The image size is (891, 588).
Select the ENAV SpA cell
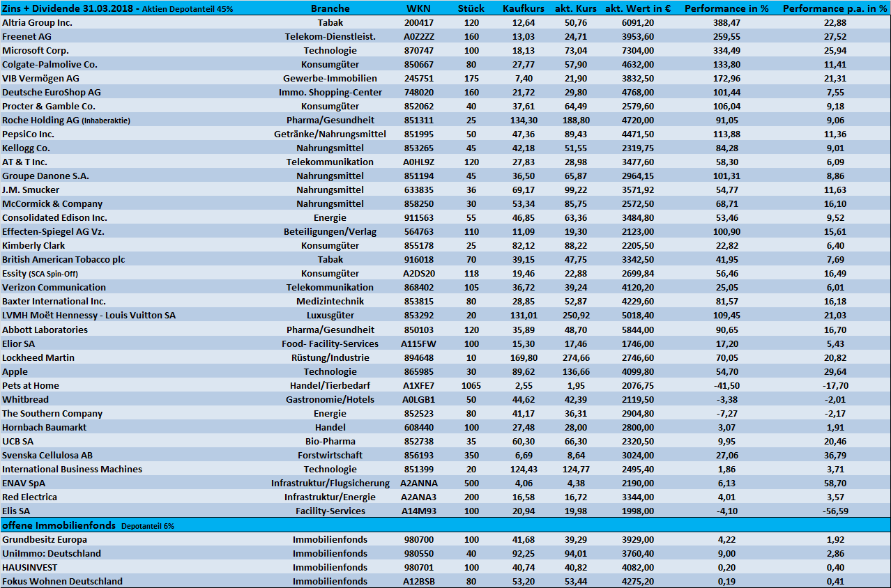pyautogui.click(x=24, y=483)
